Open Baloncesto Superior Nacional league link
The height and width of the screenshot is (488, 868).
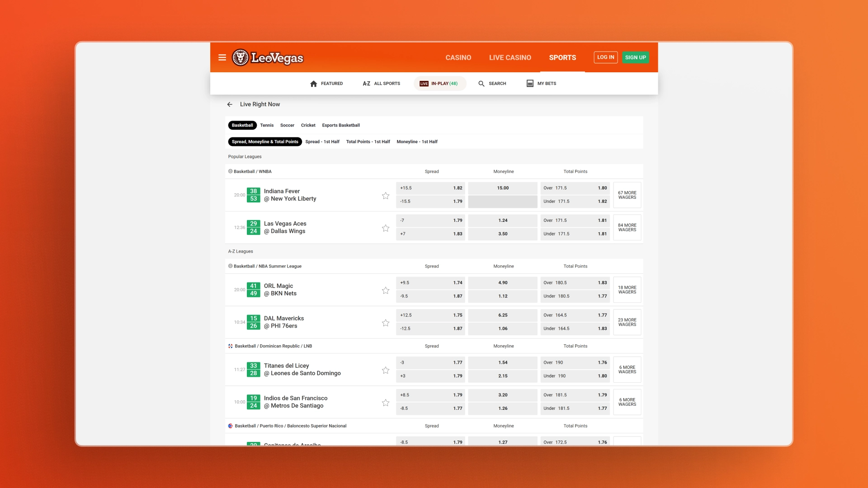tap(290, 426)
